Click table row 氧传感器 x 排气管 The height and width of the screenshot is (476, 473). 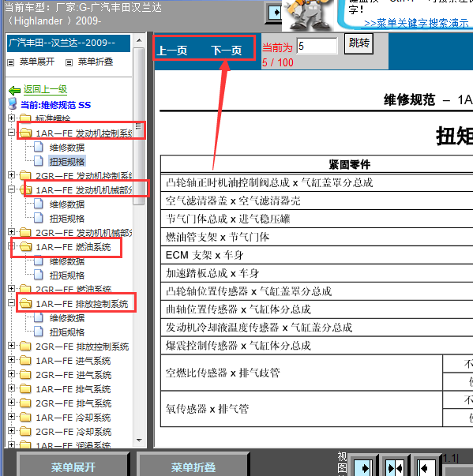click(x=302, y=409)
